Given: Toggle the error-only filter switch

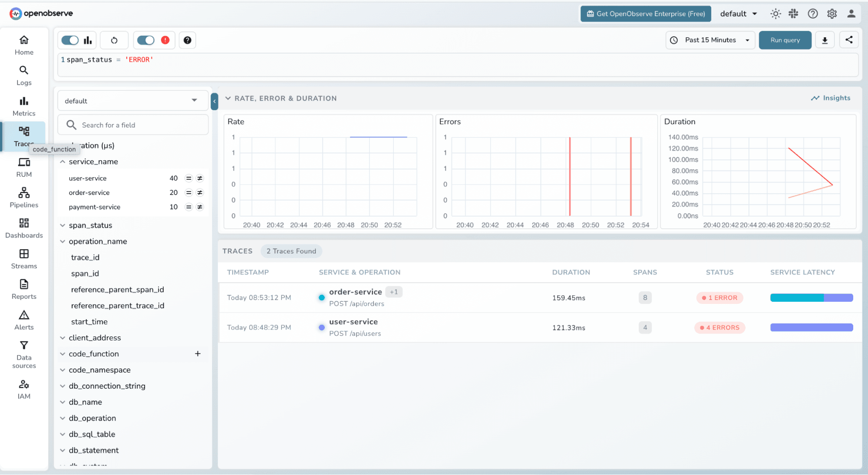Looking at the screenshot, I should tap(145, 40).
